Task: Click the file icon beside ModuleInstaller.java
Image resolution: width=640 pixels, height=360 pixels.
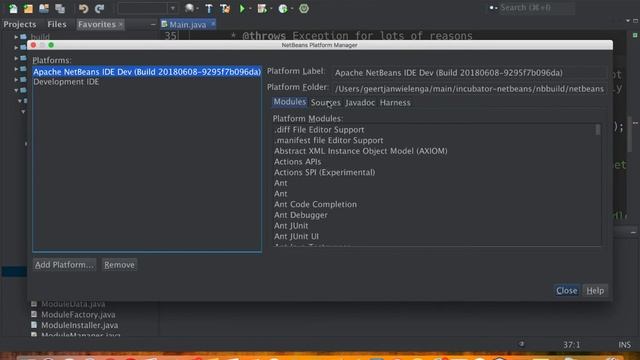Action: [x=34, y=325]
